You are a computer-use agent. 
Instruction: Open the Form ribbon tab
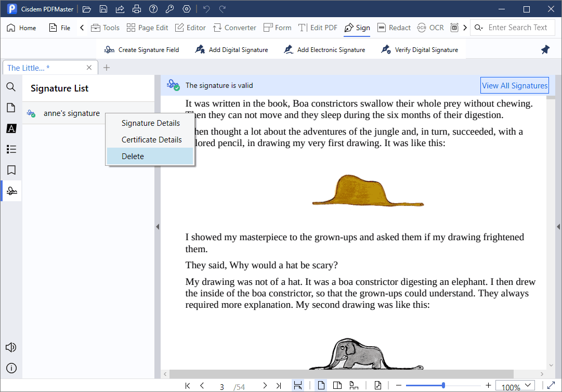coord(278,28)
